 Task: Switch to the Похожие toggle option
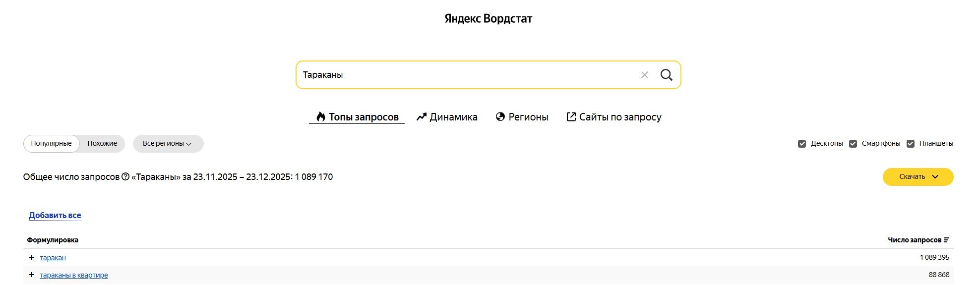coord(102,143)
